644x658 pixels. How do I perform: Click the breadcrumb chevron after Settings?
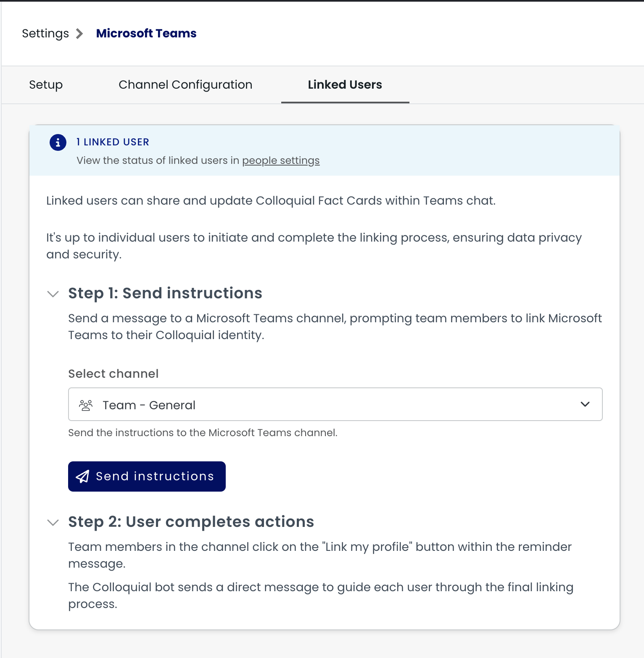click(x=79, y=34)
